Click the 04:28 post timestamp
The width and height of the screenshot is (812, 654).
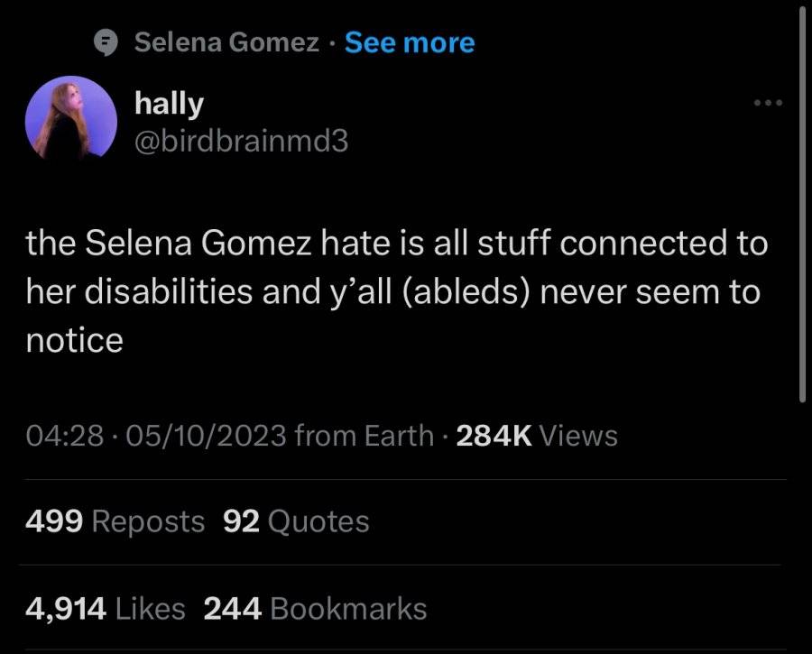tap(65, 436)
